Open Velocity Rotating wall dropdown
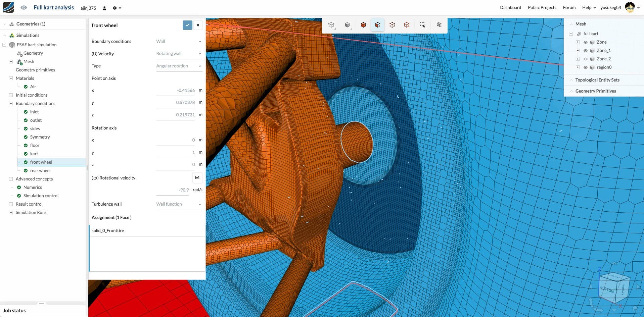This screenshot has height=317, width=644. click(x=179, y=54)
